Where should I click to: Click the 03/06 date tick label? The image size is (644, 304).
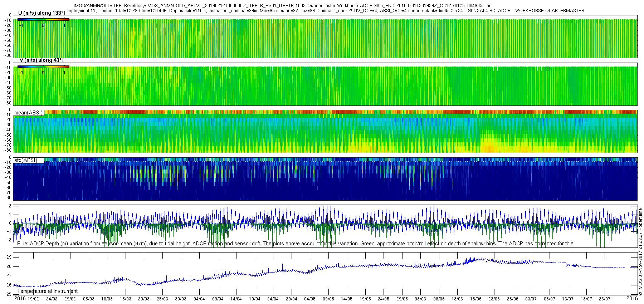pyautogui.click(x=420, y=299)
